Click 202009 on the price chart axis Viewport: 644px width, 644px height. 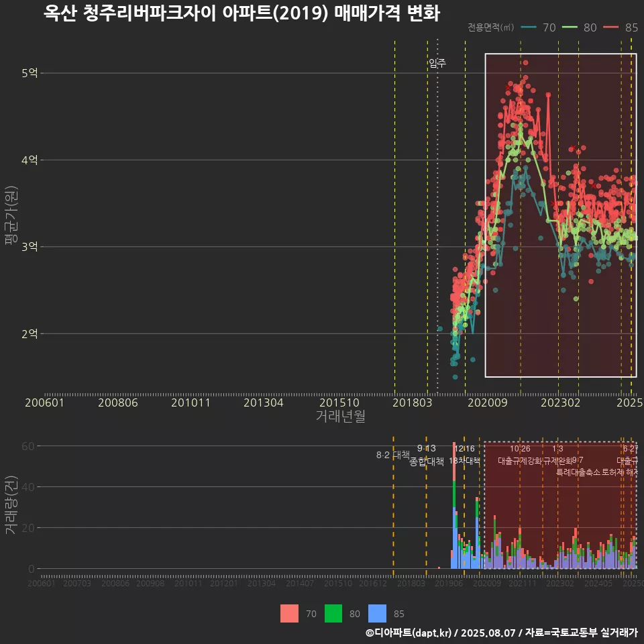(488, 402)
